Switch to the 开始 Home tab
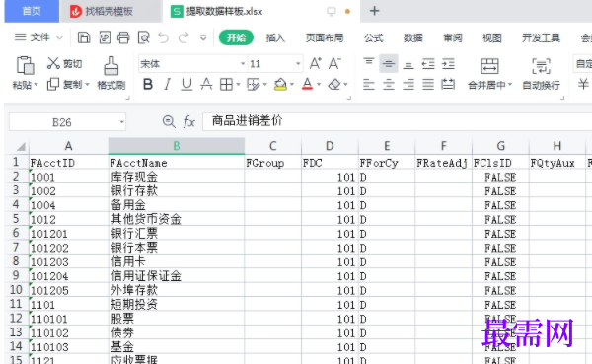 tap(236, 37)
